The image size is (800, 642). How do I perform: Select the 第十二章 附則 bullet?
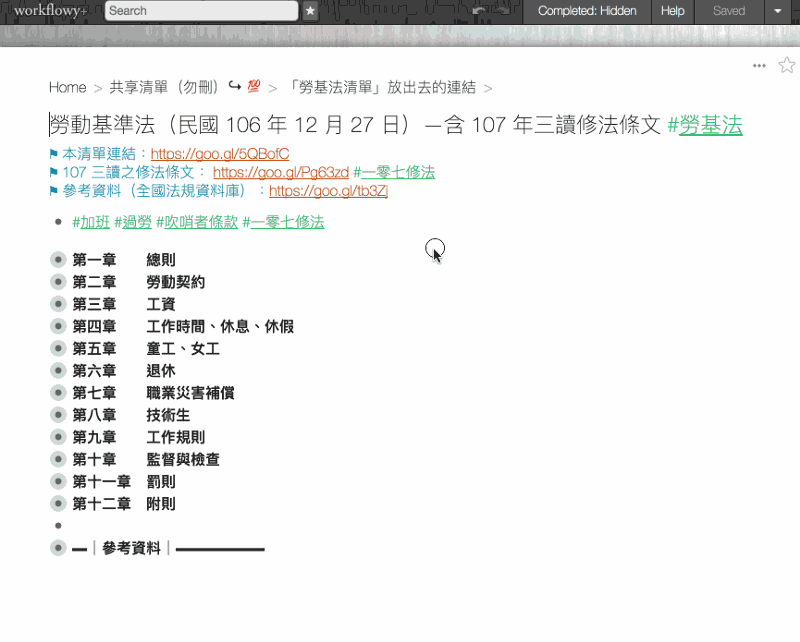tap(58, 504)
